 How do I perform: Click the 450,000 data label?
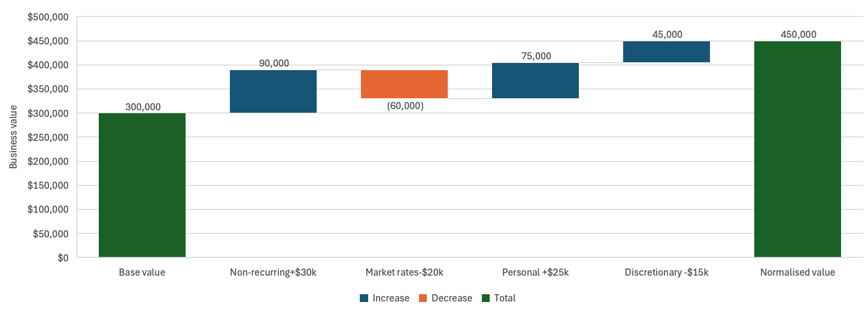coord(798,35)
